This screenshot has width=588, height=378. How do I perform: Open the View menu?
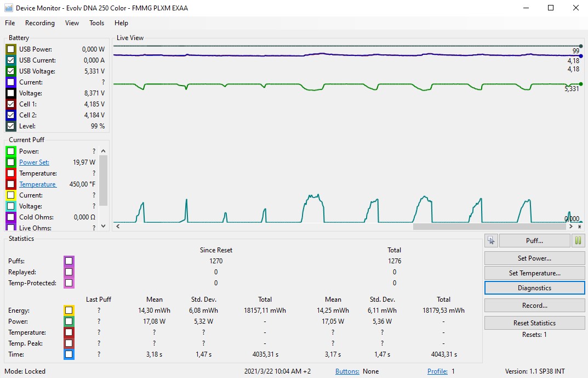click(72, 23)
